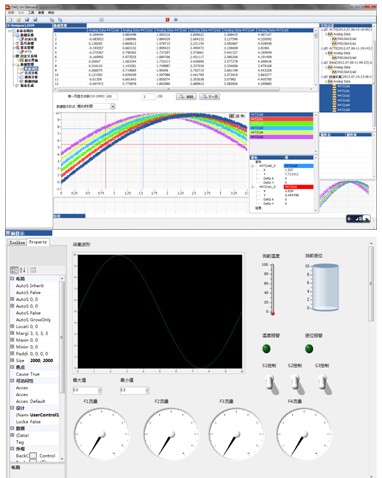
Task: Expand the Size property row
Action: [12, 360]
